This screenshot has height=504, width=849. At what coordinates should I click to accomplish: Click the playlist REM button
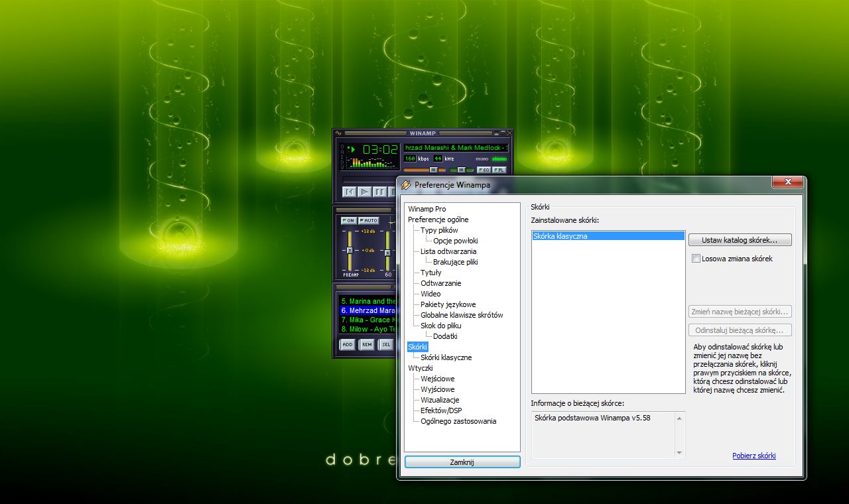point(367,344)
